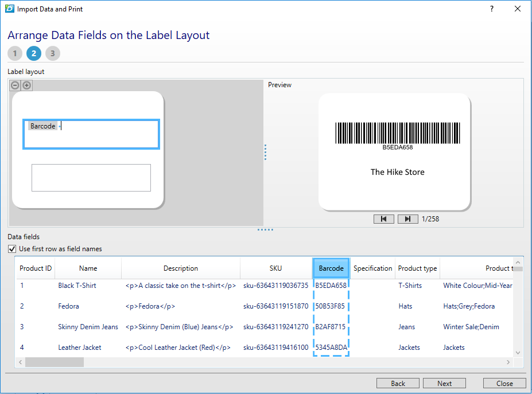This screenshot has width=532, height=394.
Task: Select the Product type column header
Action: coord(417,268)
